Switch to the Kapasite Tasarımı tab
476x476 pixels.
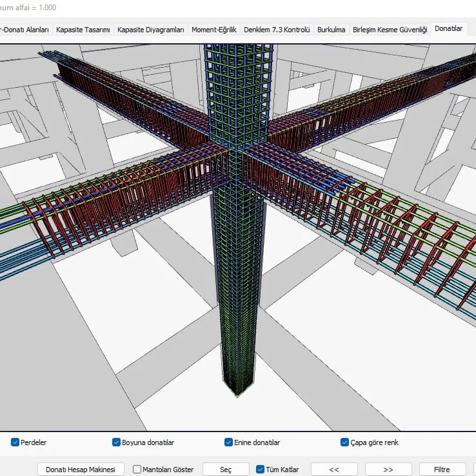click(x=83, y=30)
